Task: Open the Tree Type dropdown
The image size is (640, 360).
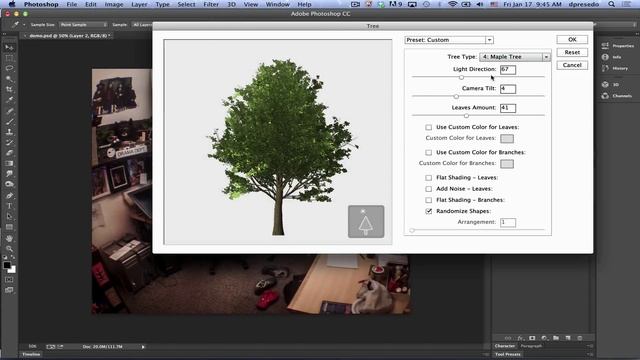Action: [x=515, y=57]
